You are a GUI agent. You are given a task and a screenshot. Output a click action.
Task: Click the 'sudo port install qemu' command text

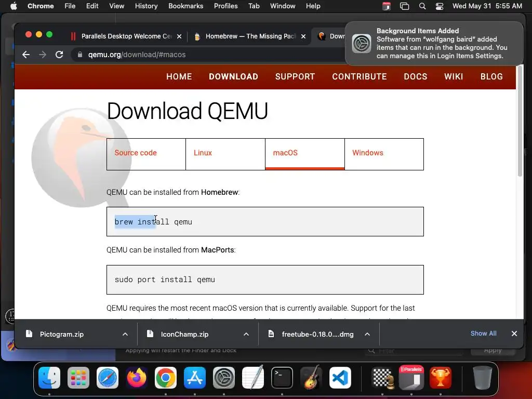(x=165, y=280)
